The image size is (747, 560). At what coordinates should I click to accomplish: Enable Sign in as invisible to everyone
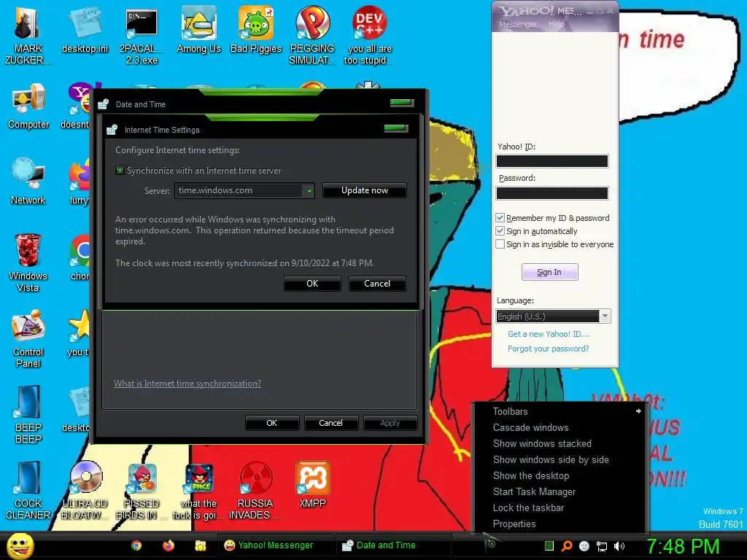pos(500,244)
